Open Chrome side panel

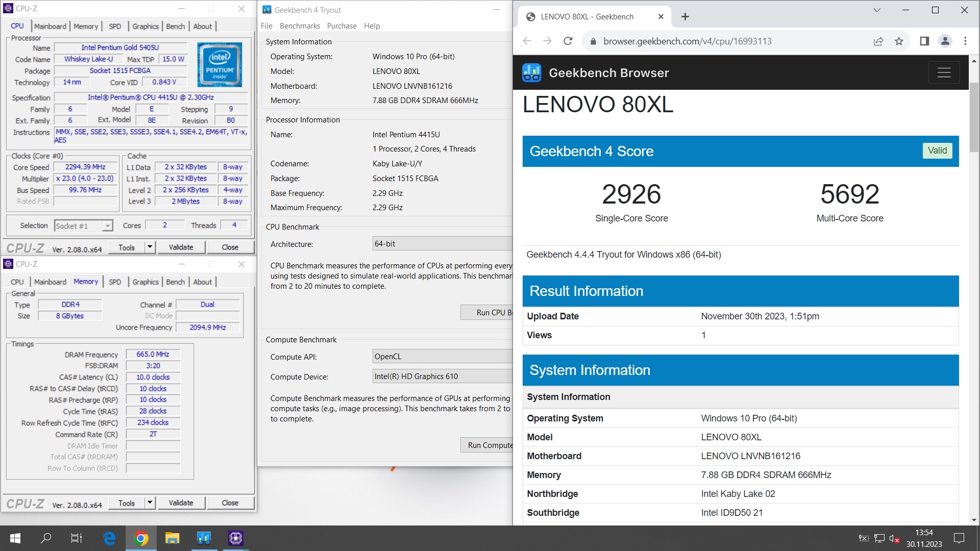(924, 41)
